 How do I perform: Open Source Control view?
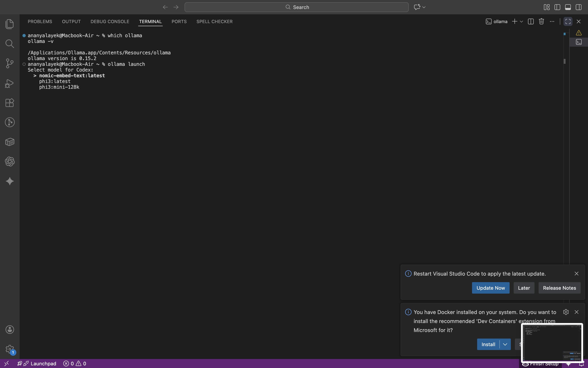(x=10, y=64)
